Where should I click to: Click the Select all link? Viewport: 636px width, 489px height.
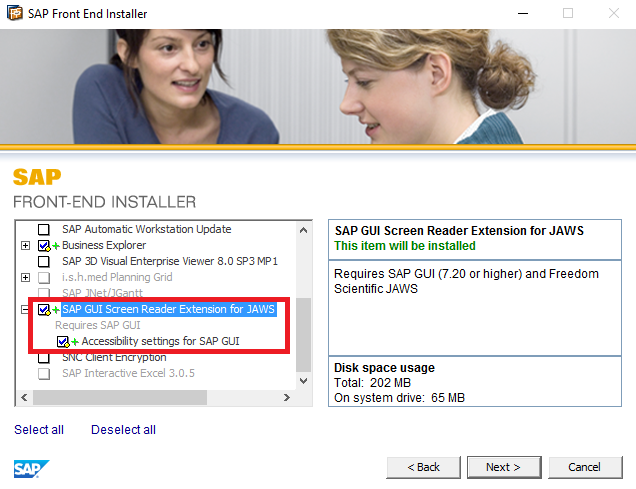pos(39,430)
